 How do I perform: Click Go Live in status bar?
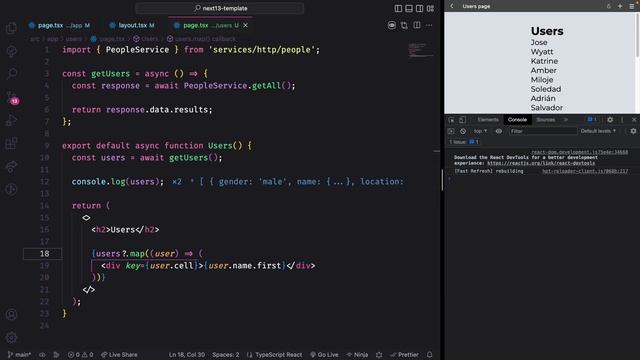pos(324,355)
